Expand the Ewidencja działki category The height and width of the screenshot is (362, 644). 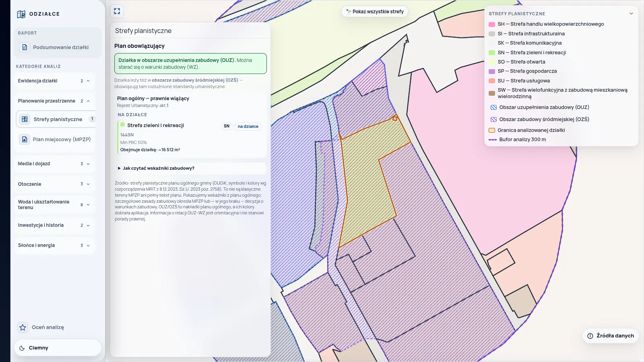pos(55,81)
